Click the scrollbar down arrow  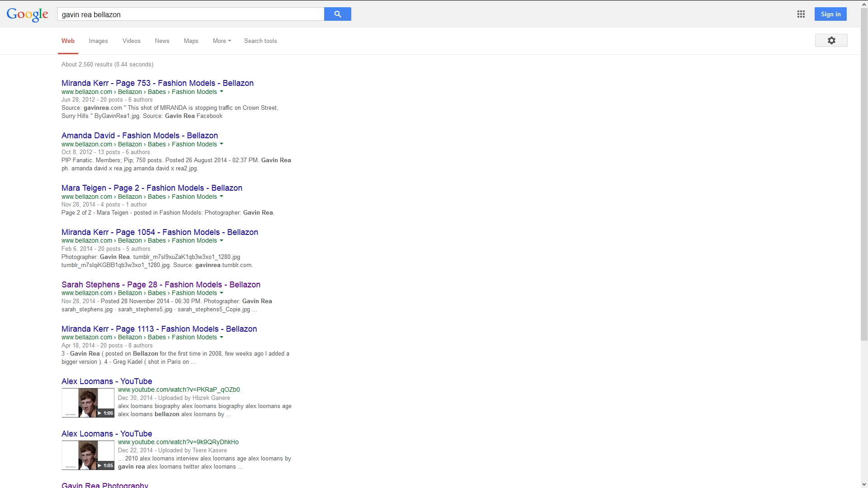[x=864, y=484]
